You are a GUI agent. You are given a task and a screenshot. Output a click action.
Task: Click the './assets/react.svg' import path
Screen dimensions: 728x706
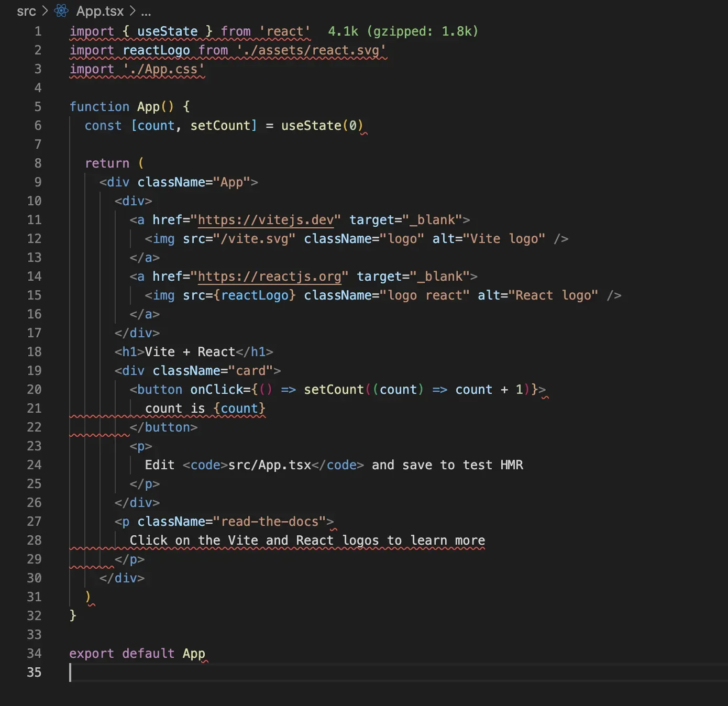click(x=311, y=50)
